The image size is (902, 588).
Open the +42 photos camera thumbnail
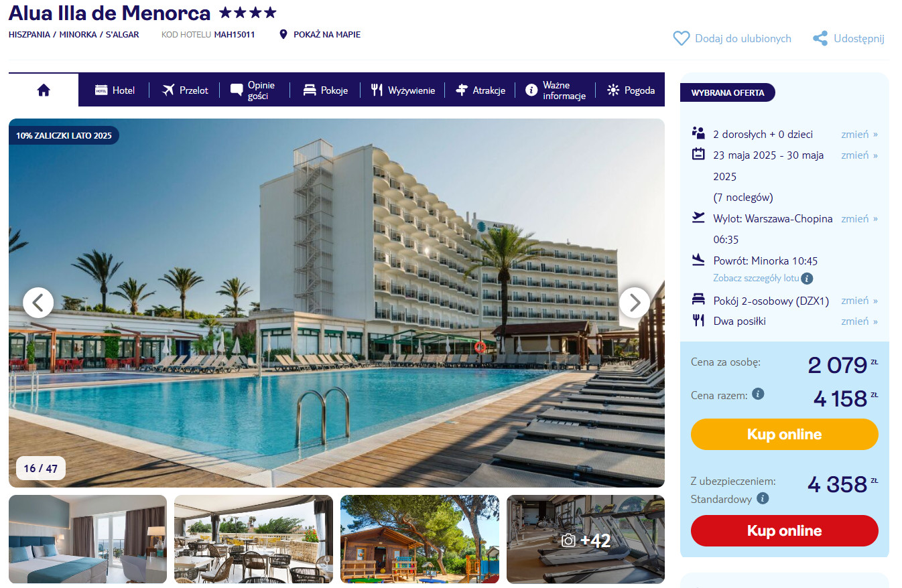pyautogui.click(x=586, y=539)
